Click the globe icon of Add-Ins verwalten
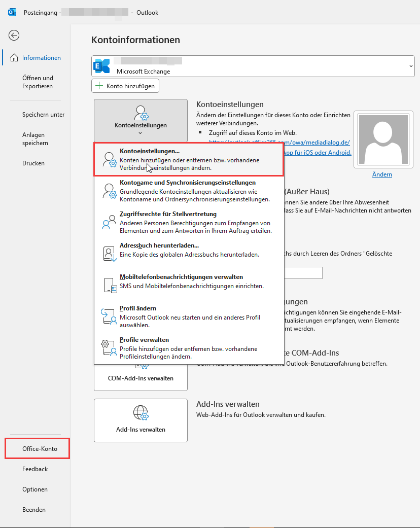Viewport: 420px width, 528px height. tap(141, 412)
